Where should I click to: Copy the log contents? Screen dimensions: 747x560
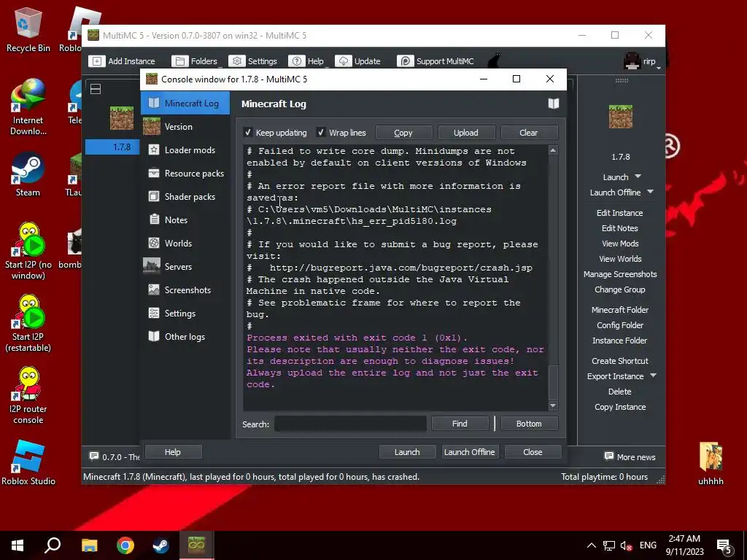(403, 133)
